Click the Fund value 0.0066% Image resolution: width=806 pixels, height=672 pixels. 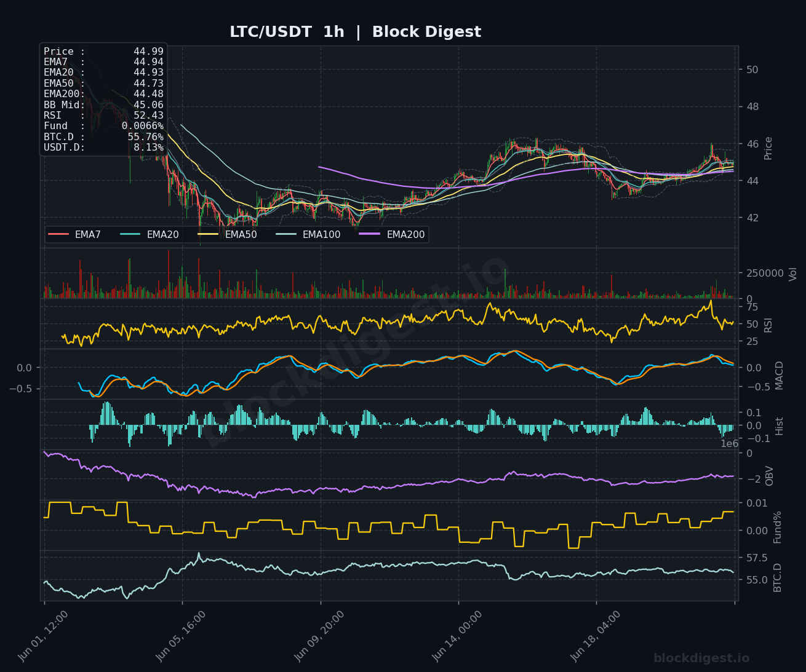click(x=142, y=126)
